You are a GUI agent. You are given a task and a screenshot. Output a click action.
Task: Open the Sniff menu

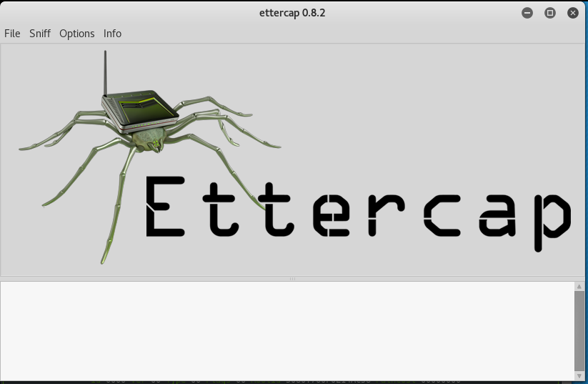click(x=40, y=34)
